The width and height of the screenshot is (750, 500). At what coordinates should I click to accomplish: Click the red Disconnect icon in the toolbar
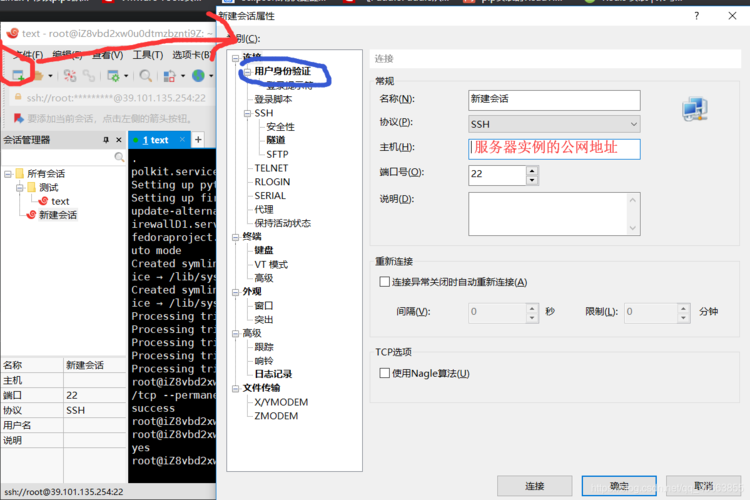(70, 76)
